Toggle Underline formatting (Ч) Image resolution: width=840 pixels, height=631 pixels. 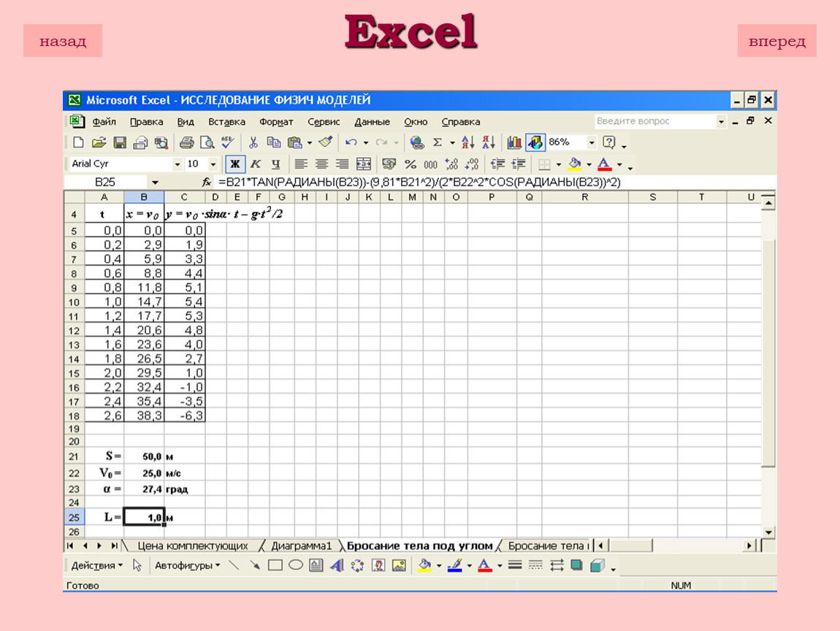[x=276, y=164]
